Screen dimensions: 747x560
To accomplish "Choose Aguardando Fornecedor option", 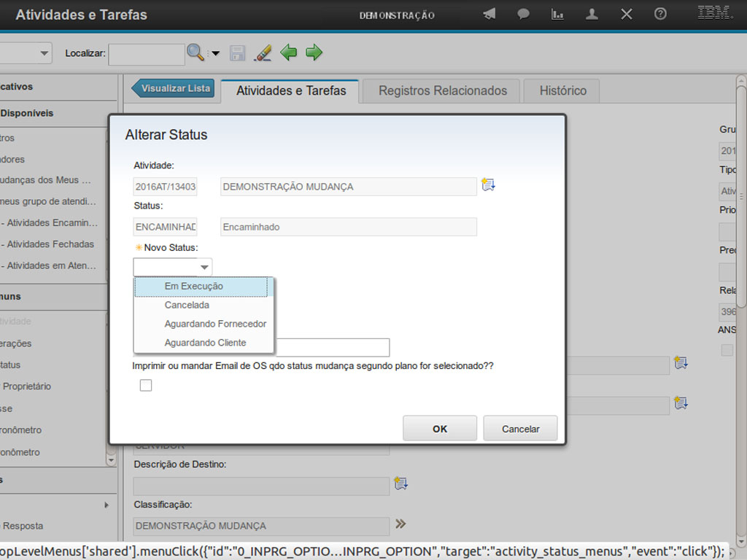I will (215, 324).
